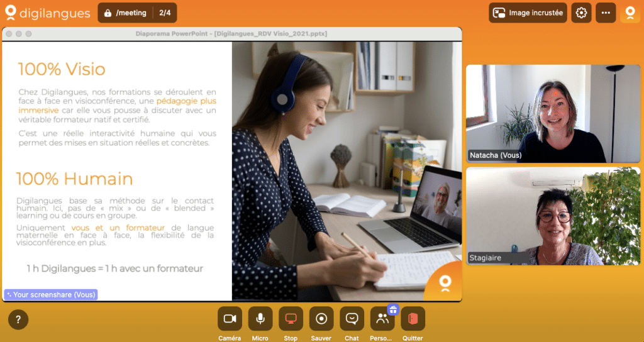This screenshot has height=342, width=644.
Task: Click the Image incrustée button
Action: coord(528,13)
